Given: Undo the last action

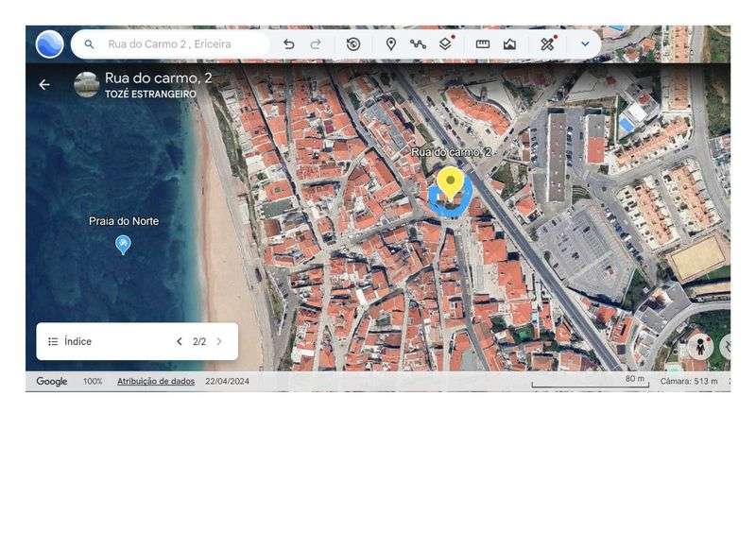Looking at the screenshot, I should click(x=289, y=44).
